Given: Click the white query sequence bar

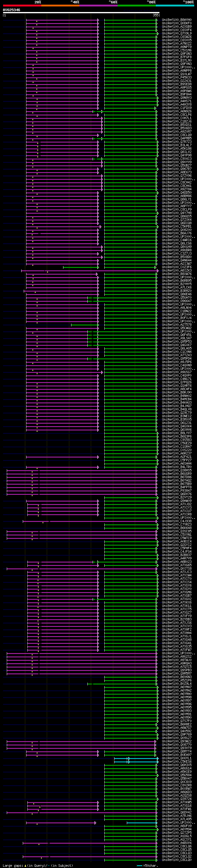Looking at the screenshot, I should coord(81,13).
